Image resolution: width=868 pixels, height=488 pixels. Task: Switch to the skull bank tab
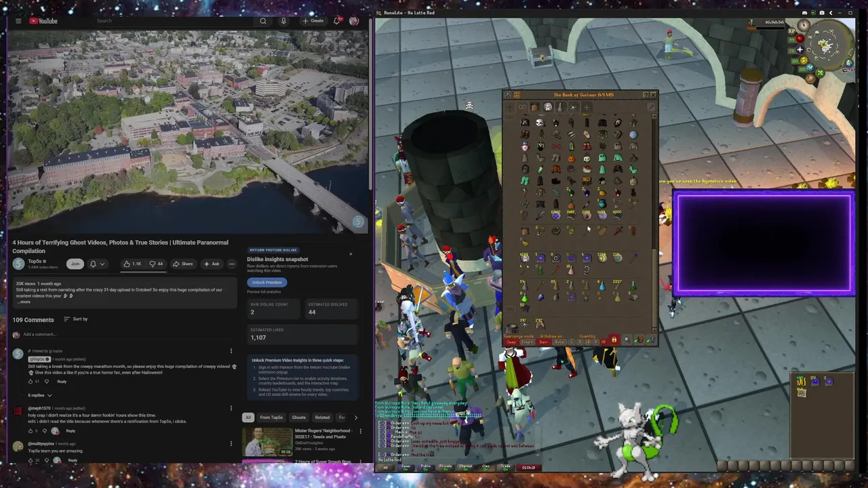point(548,107)
